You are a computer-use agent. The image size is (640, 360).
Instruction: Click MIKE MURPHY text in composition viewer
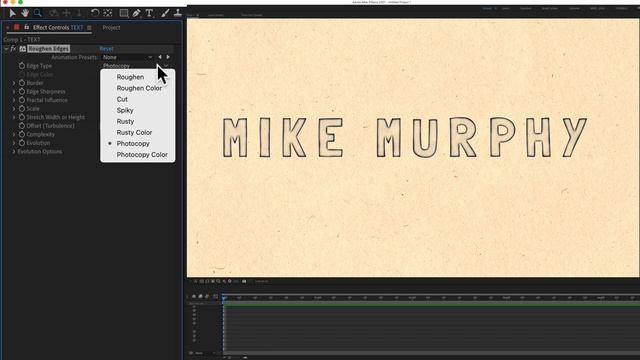[x=404, y=138]
